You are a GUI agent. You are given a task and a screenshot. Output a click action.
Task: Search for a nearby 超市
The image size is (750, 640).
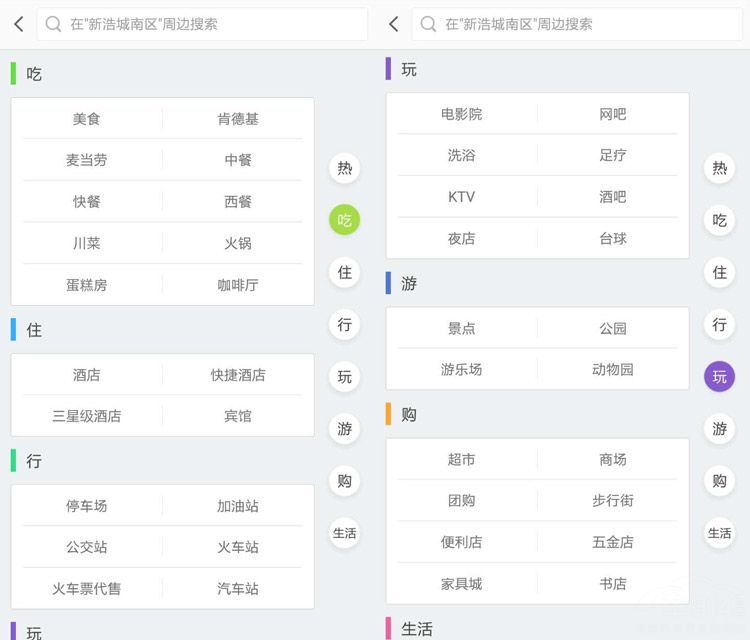pos(461,459)
